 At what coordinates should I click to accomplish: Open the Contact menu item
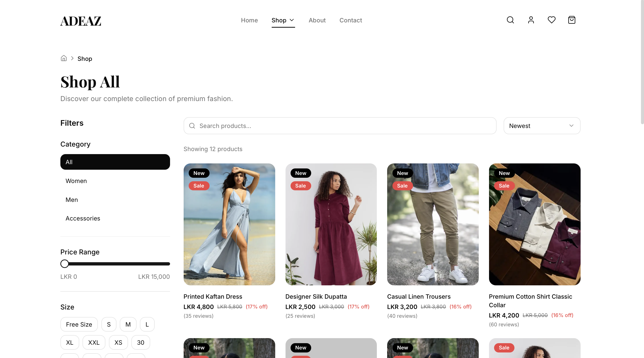click(x=350, y=20)
